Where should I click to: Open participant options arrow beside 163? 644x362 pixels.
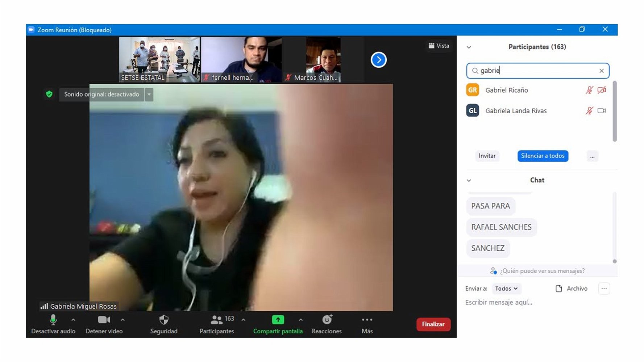[x=243, y=320]
